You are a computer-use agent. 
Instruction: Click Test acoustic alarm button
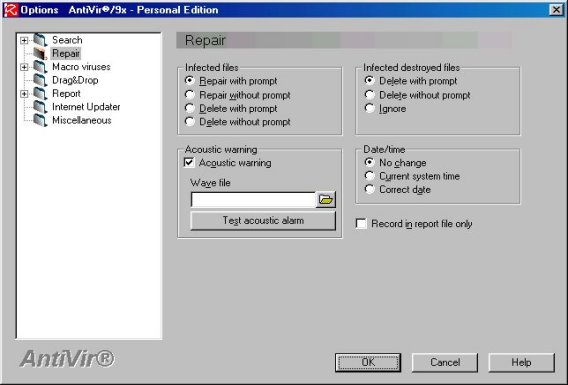coord(263,221)
